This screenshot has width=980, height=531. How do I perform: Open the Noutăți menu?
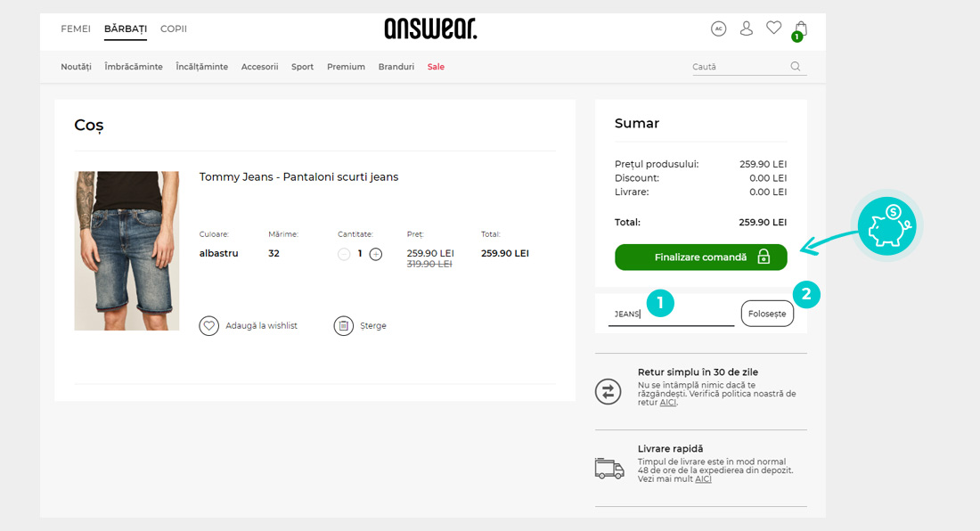77,67
